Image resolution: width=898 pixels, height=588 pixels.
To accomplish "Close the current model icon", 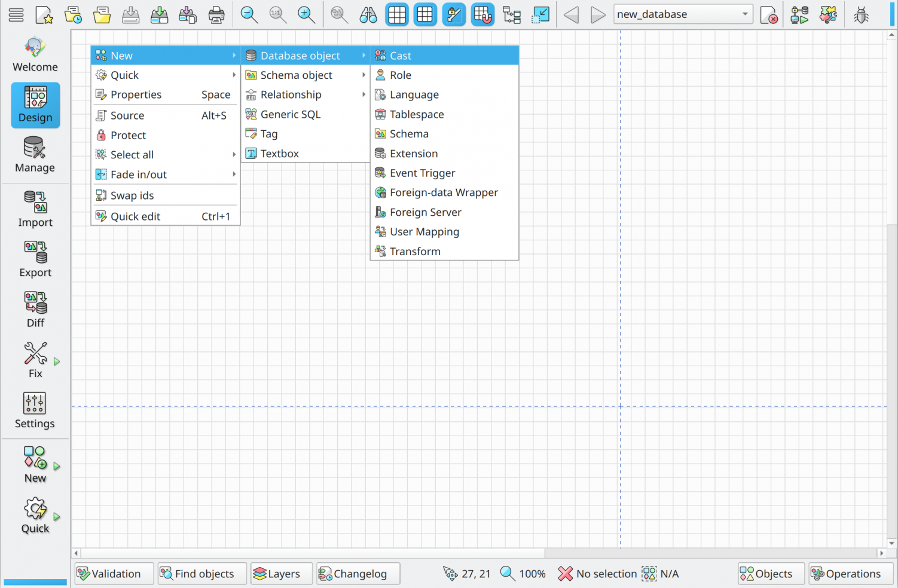I will point(769,14).
